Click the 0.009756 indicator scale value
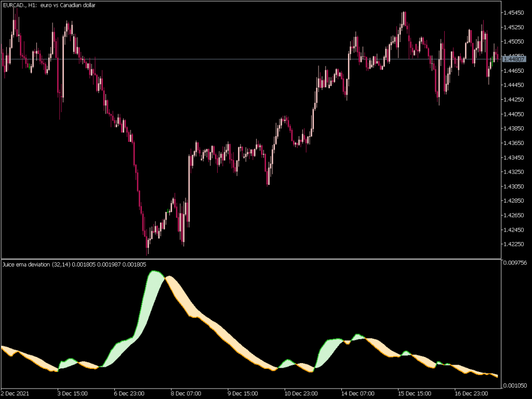 [517, 262]
